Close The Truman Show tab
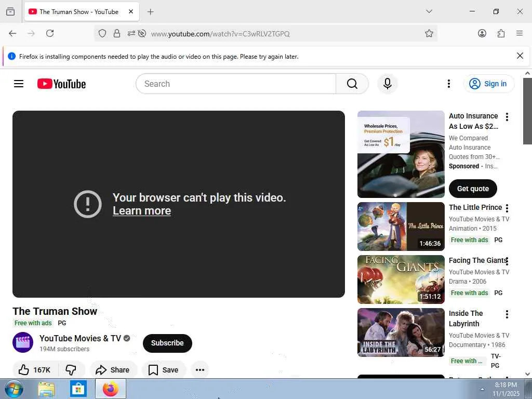This screenshot has width=532, height=399. pos(130,11)
